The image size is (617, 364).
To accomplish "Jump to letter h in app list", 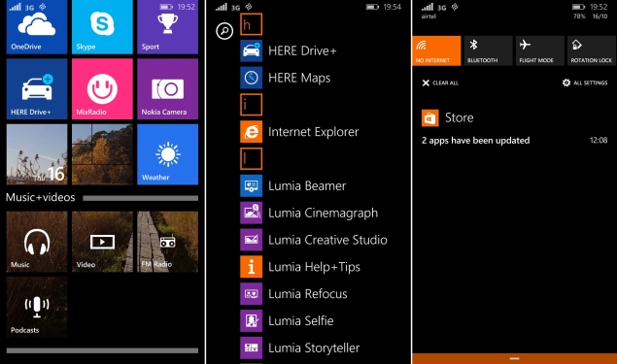I will [x=251, y=24].
